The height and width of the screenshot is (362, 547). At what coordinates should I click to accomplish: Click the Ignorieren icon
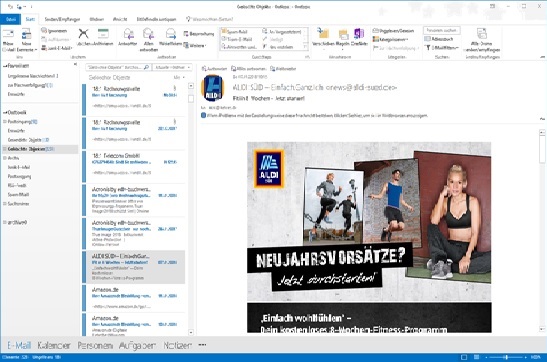(x=54, y=31)
